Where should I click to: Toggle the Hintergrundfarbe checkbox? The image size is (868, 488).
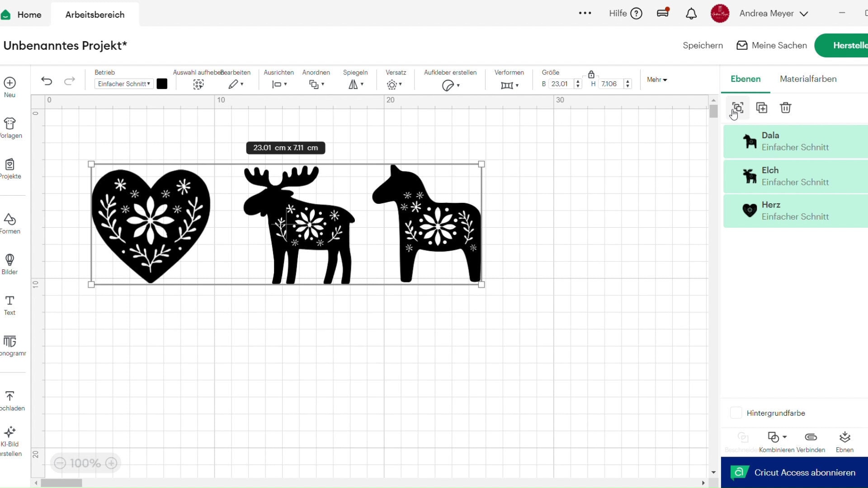(736, 413)
